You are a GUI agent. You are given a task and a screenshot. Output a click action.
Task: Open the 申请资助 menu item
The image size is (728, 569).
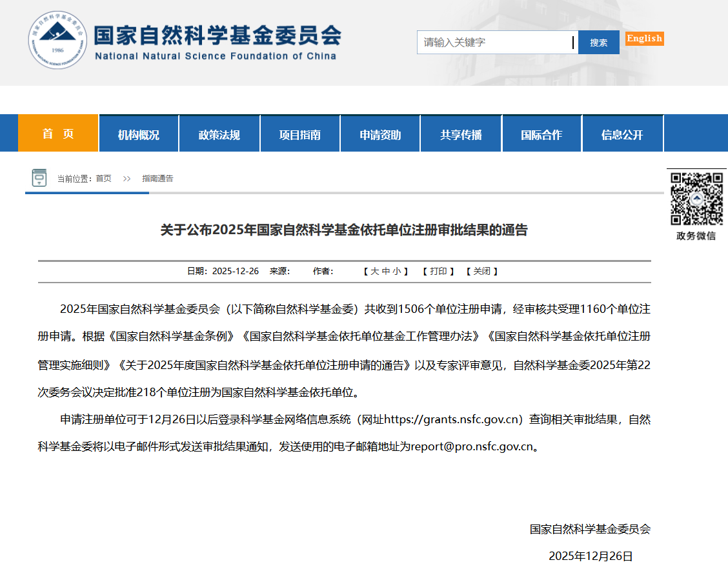pos(380,135)
